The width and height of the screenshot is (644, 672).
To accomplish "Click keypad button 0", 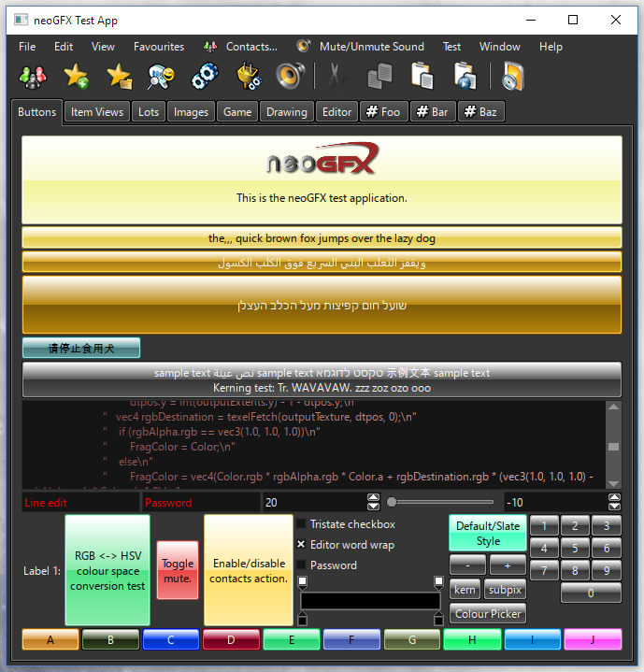I will 591,593.
